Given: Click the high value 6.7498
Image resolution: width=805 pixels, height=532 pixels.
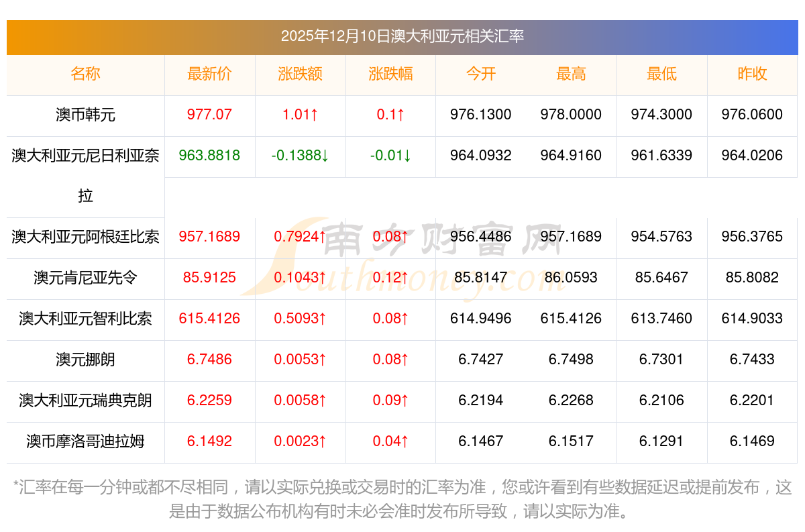Looking at the screenshot, I should click(571, 360).
